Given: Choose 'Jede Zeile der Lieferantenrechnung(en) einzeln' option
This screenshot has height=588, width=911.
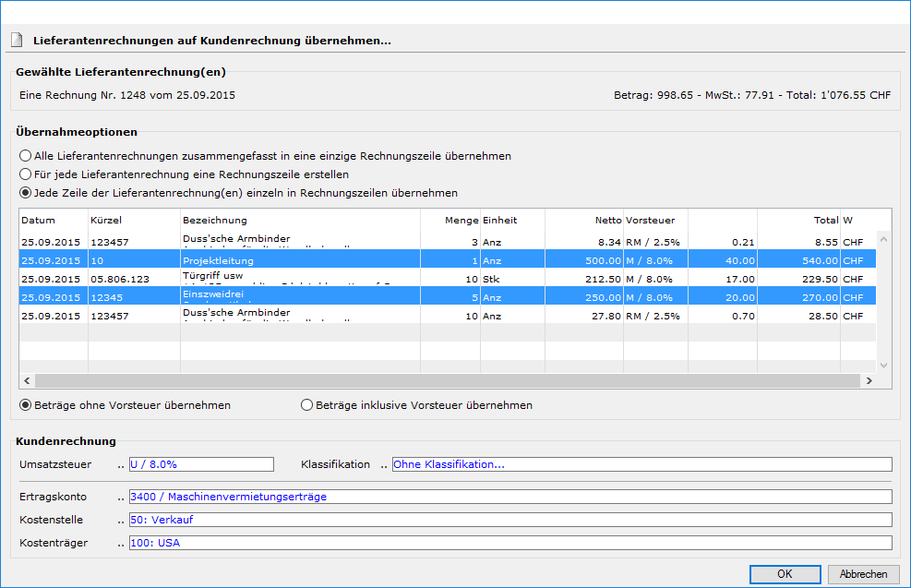Looking at the screenshot, I should (26, 193).
